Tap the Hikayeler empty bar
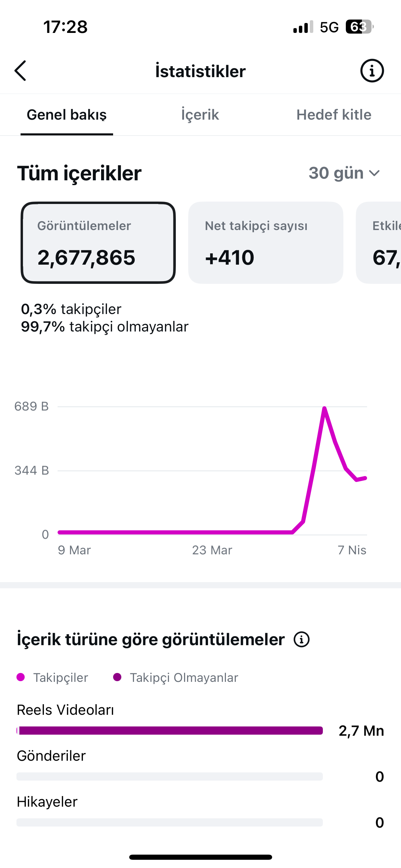The image size is (401, 868). 170,822
